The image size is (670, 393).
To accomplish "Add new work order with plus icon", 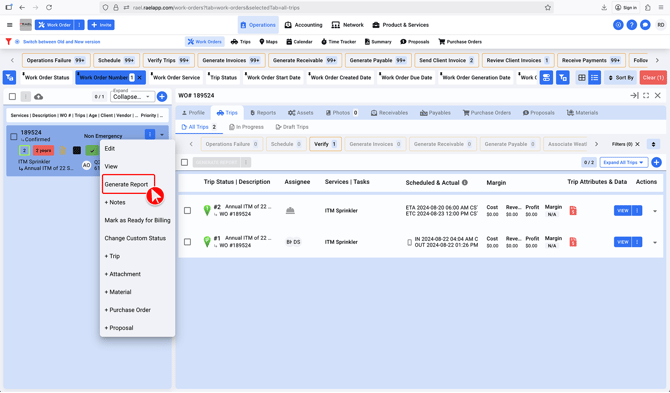I will pos(162,97).
